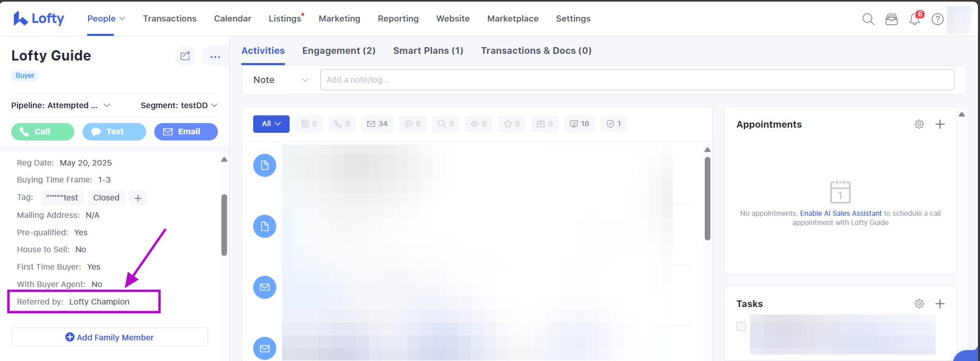
Task: Add a new task with plus icon
Action: point(940,304)
